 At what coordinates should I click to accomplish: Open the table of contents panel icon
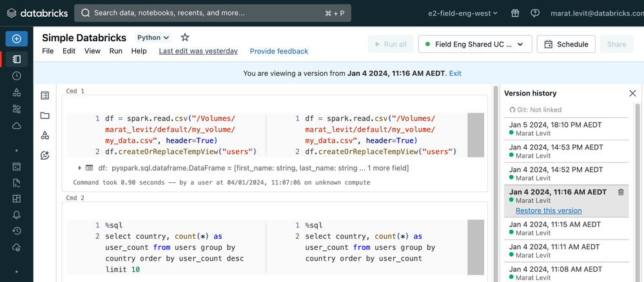pos(44,96)
